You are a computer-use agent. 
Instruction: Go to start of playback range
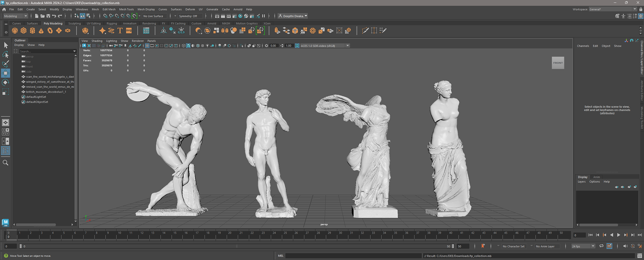(590, 235)
